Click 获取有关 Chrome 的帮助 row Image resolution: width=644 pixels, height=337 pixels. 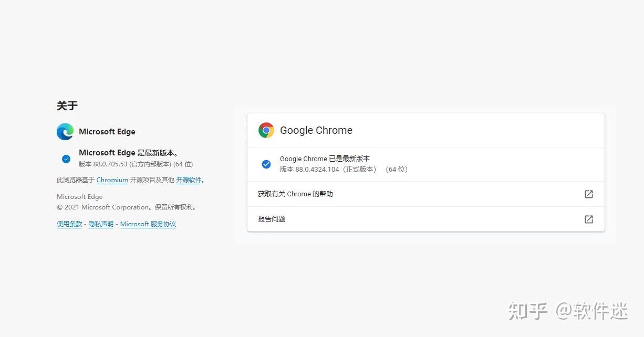(x=295, y=194)
